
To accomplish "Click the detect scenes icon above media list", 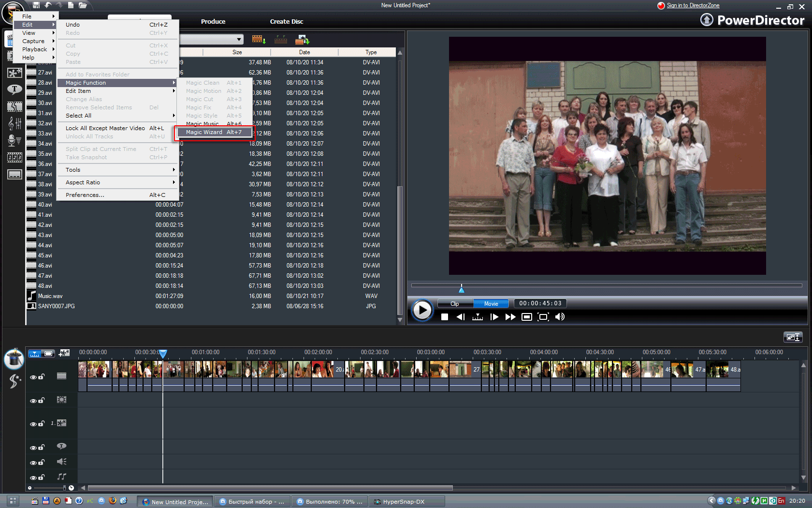I will point(280,40).
